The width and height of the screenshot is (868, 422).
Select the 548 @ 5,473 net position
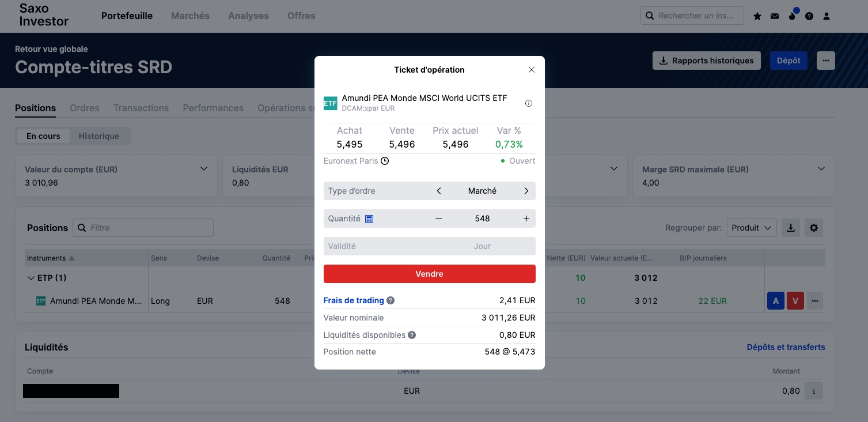[x=510, y=352]
